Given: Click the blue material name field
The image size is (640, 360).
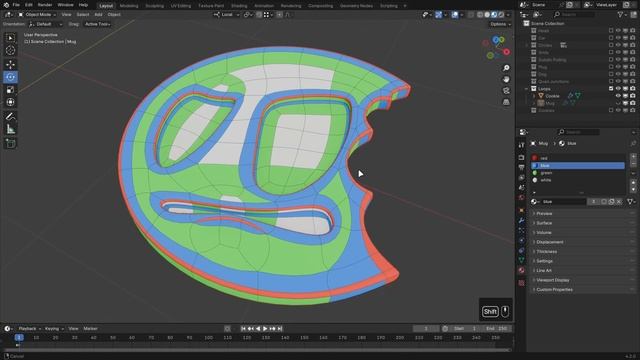Looking at the screenshot, I should pyautogui.click(x=563, y=202).
